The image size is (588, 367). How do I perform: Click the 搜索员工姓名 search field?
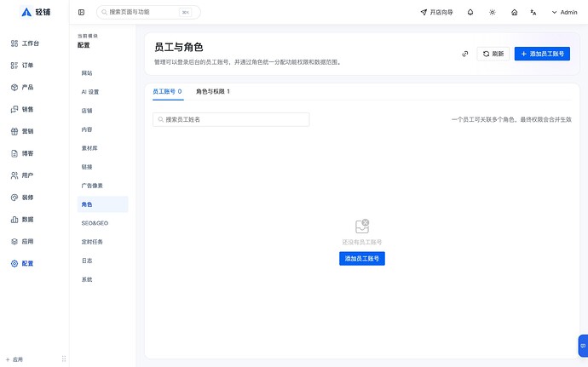click(231, 119)
